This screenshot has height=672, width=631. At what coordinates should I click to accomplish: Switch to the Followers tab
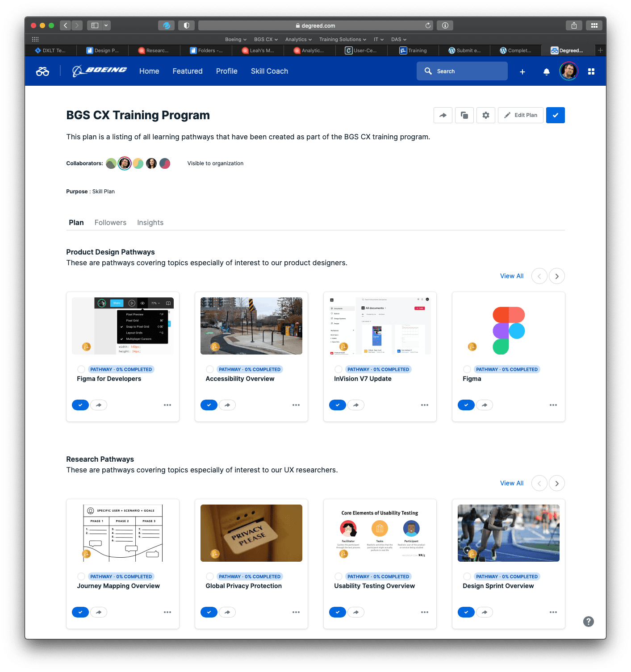pyautogui.click(x=110, y=222)
